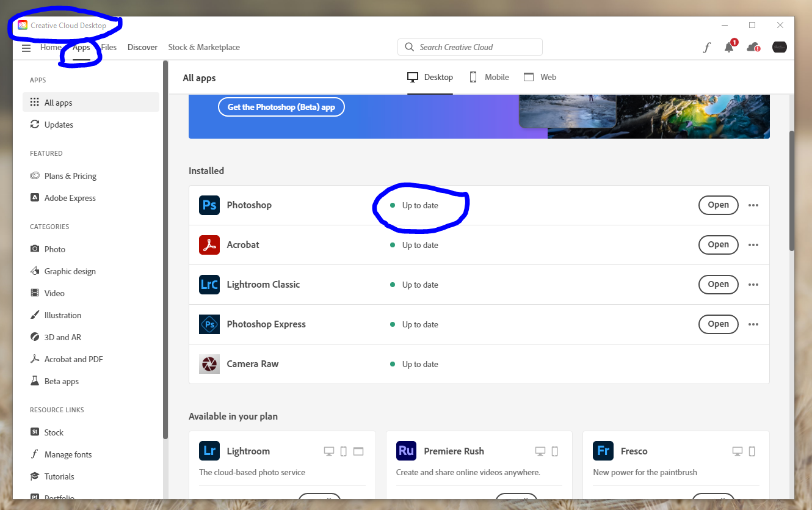
Task: Click the Lightroom Lr icon in its card
Action: tap(209, 451)
